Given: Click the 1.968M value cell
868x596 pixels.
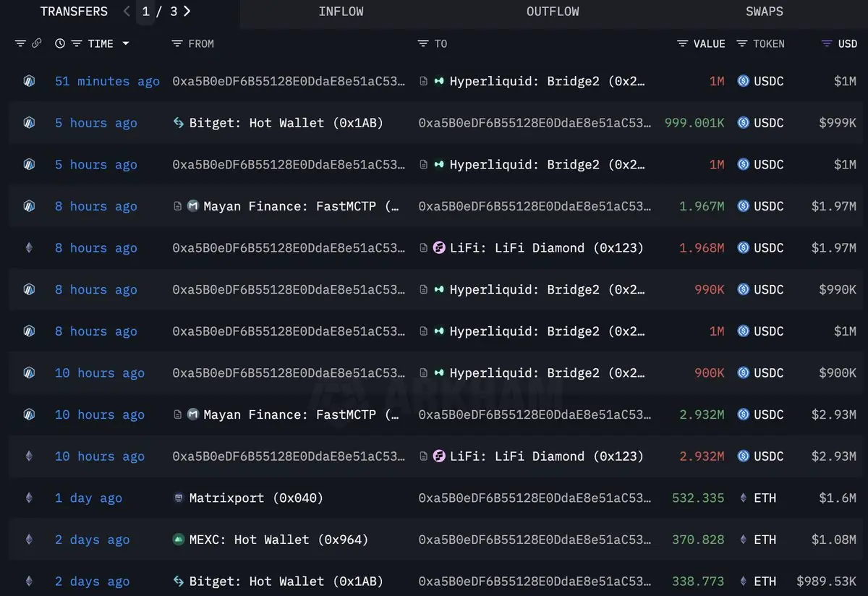Looking at the screenshot, I should pyautogui.click(x=702, y=248).
